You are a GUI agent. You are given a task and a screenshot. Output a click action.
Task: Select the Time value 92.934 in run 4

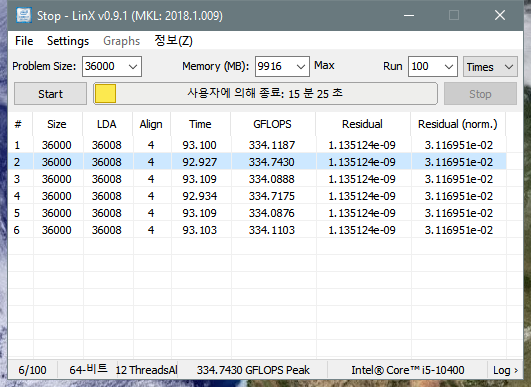pos(199,196)
